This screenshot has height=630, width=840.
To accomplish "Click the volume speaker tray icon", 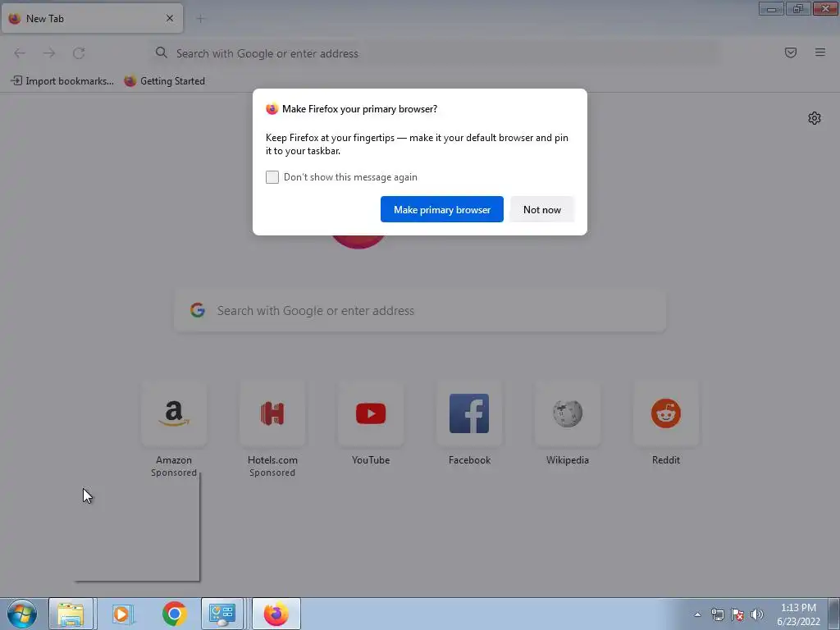I will [757, 614].
